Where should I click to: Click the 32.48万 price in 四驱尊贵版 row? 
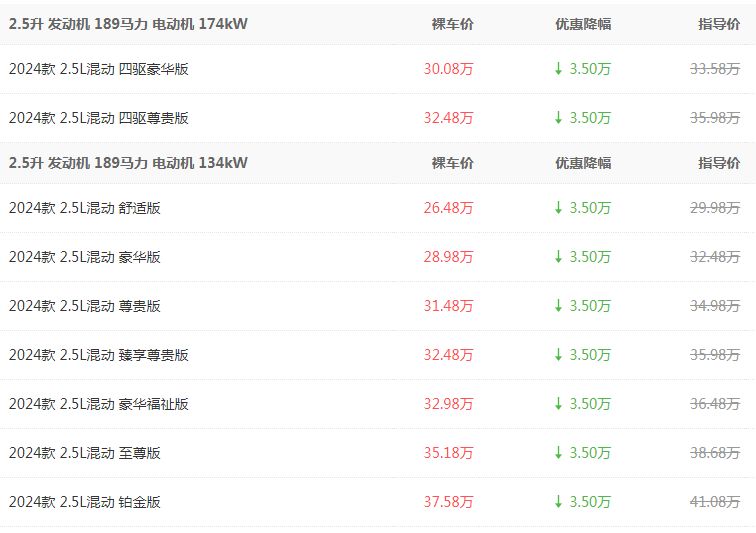click(448, 118)
